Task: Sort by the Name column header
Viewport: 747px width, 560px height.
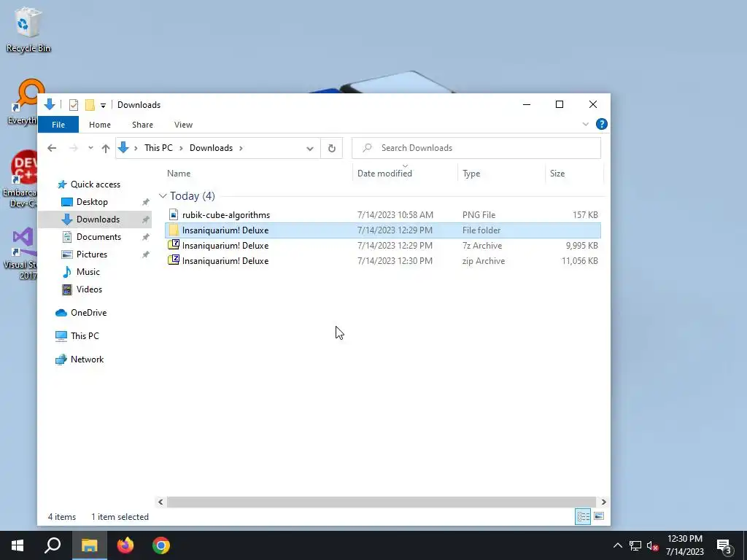Action: [179, 174]
